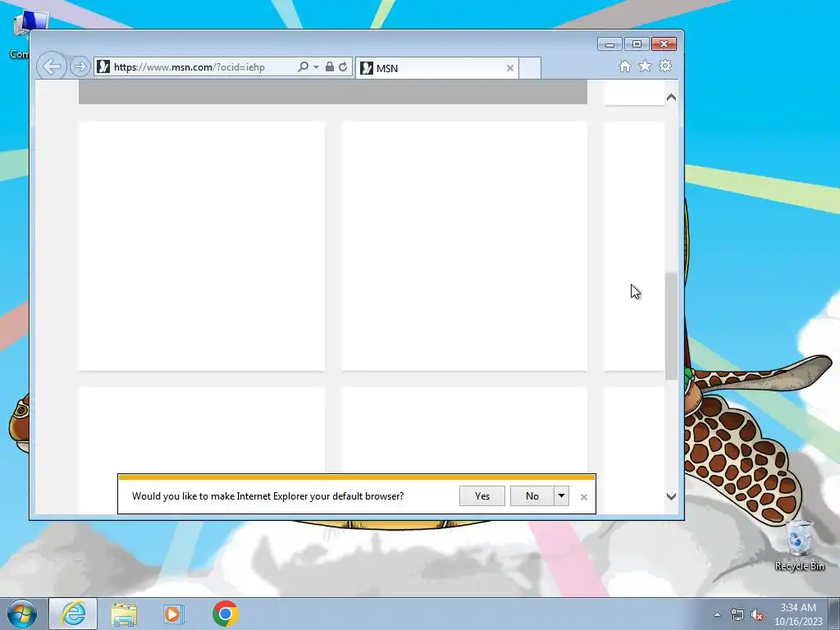840x630 pixels.
Task: Show hidden system tray icons
Action: [x=717, y=614]
